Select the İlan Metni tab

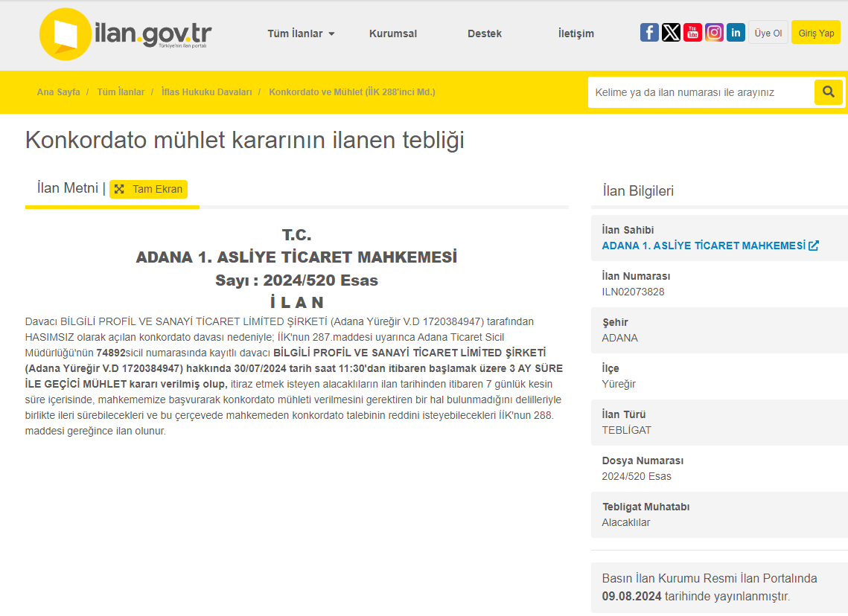(67, 188)
